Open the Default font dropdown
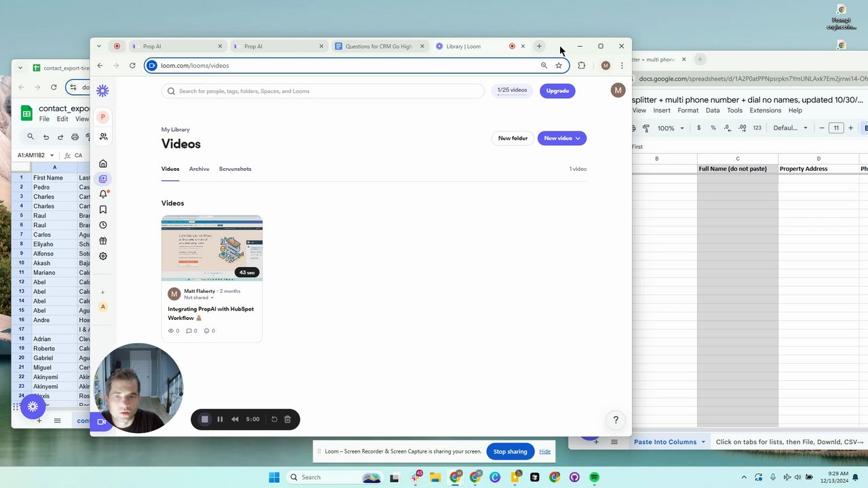868x488 pixels. pos(791,128)
